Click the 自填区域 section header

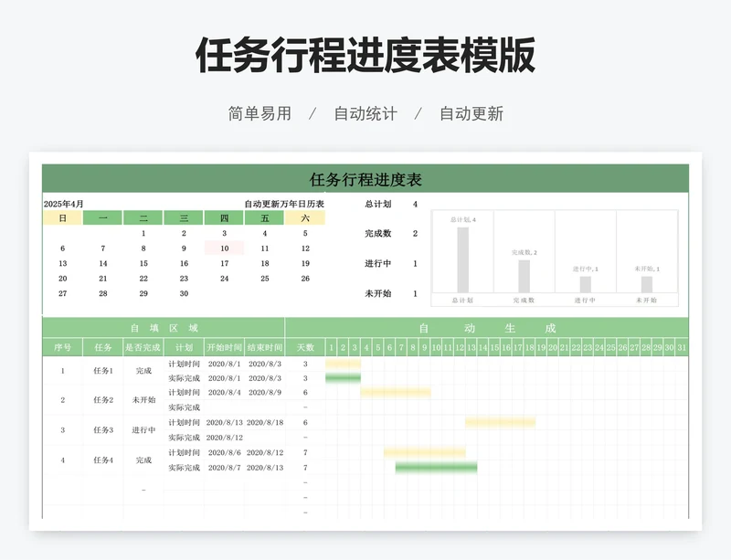[164, 328]
